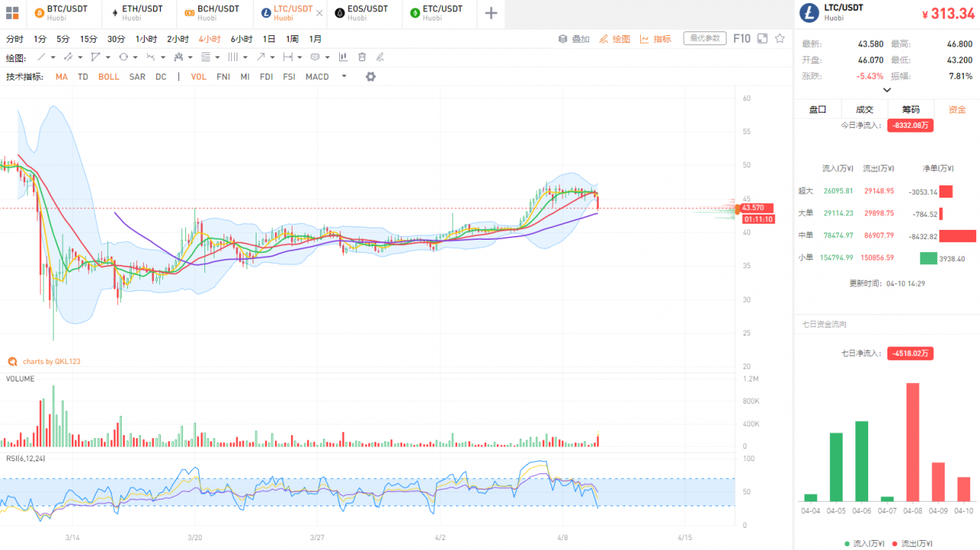
Task: Toggle fullscreen chart view
Action: pos(762,38)
